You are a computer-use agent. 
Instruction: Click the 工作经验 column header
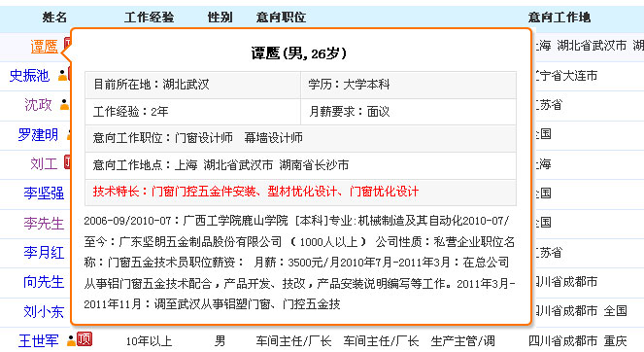tap(149, 18)
